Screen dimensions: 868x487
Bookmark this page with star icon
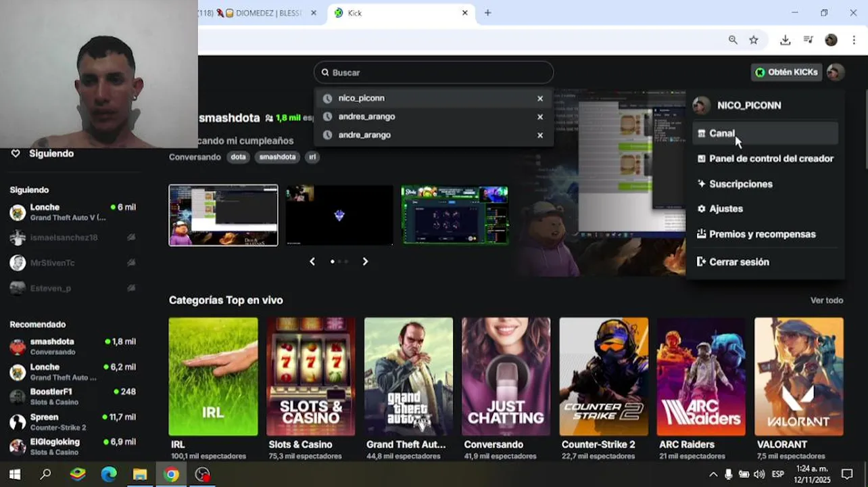[x=754, y=40]
